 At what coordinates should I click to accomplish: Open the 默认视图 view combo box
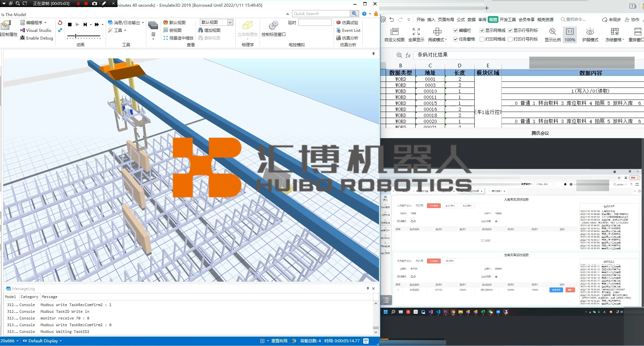click(216, 22)
